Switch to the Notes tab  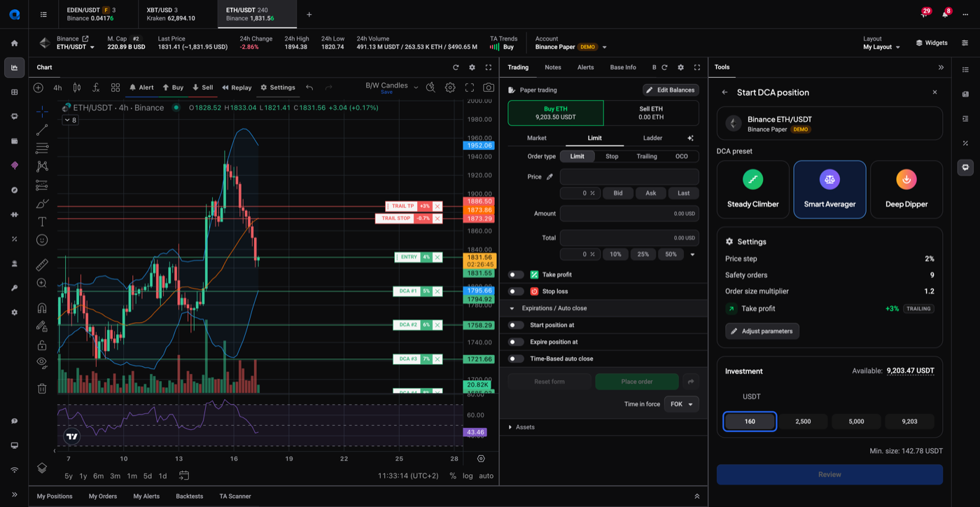(x=553, y=67)
